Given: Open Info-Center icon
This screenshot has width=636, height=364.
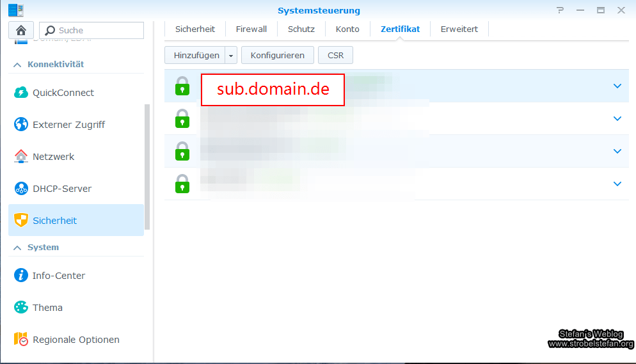Looking at the screenshot, I should pos(20,275).
